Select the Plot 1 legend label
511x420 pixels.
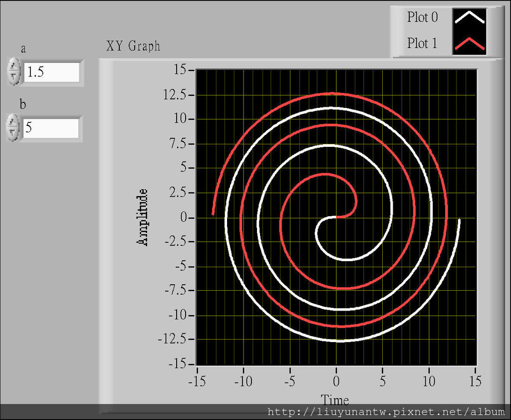pos(422,43)
